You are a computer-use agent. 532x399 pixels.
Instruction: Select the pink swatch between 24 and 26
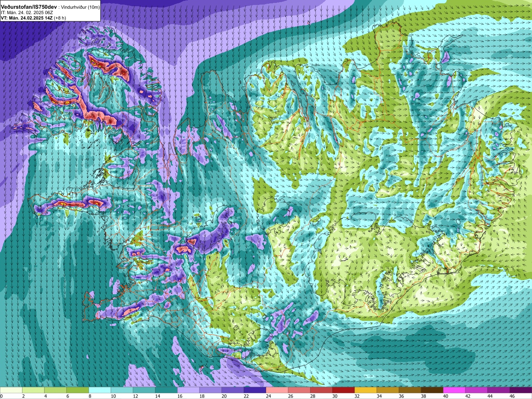(x=277, y=391)
